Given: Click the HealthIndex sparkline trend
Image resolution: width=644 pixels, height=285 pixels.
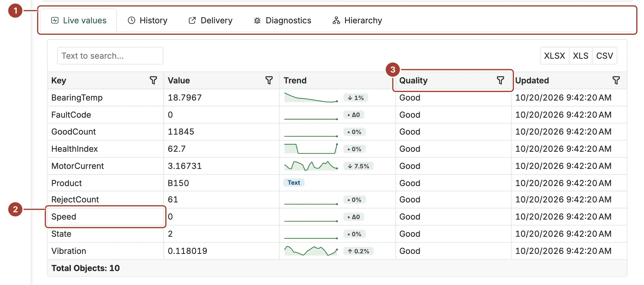Looking at the screenshot, I should tap(311, 149).
